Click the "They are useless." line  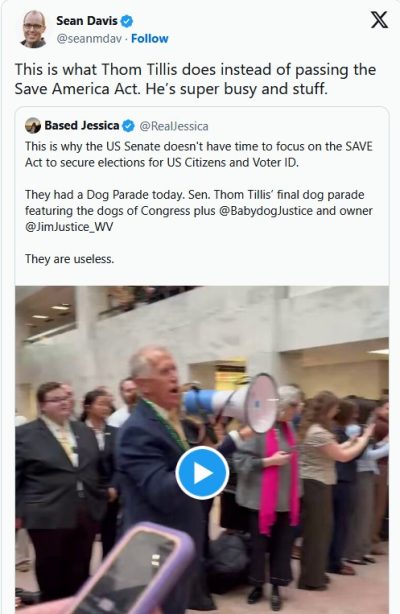coord(70,259)
